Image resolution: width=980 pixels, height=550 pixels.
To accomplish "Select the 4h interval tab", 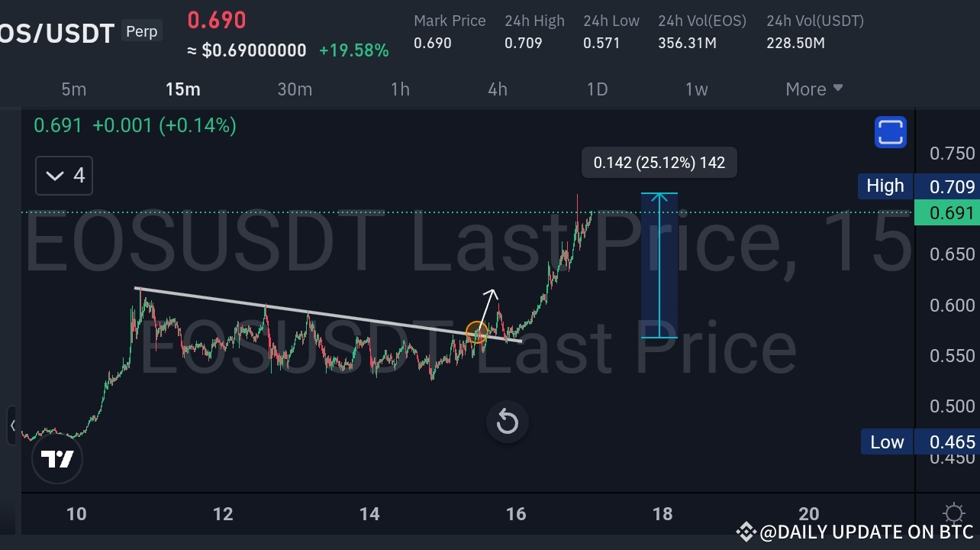I will (x=498, y=89).
